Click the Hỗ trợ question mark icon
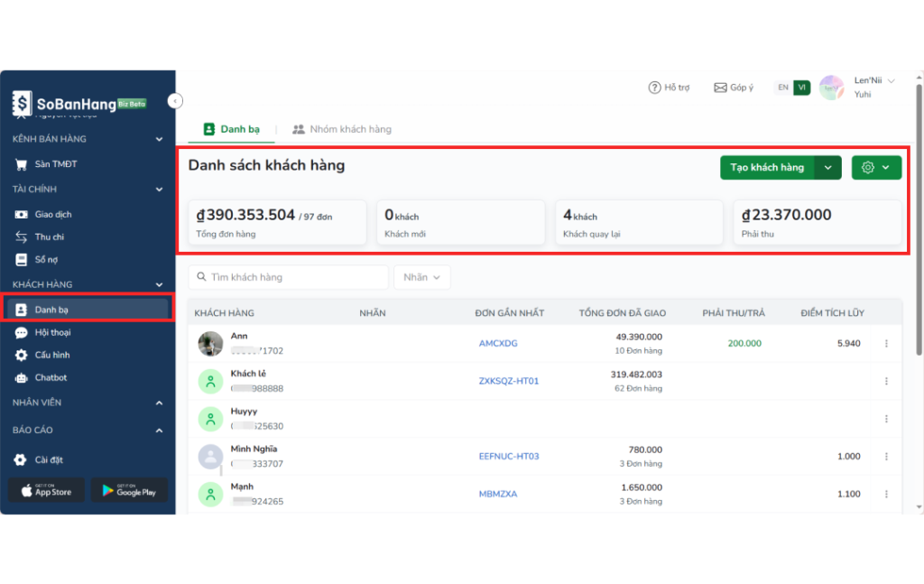Screen dimensions: 924x584 (654, 88)
